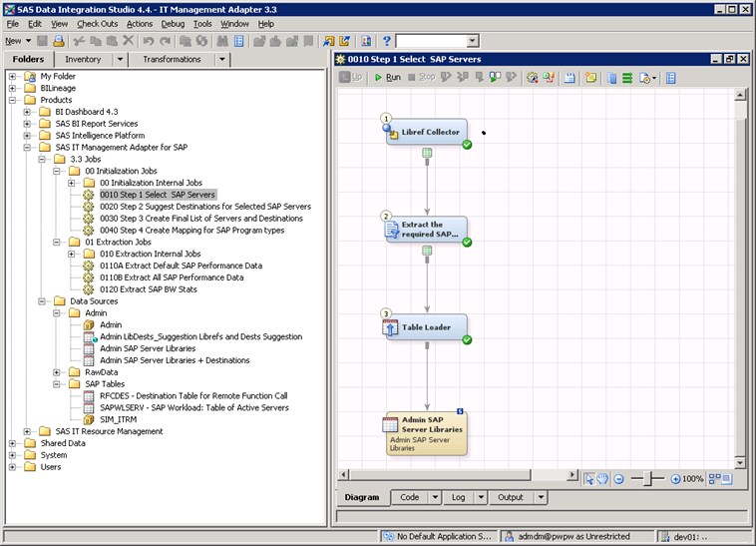Click the Stop button in job toolbar
The height and width of the screenshot is (546, 756).
pyautogui.click(x=422, y=77)
